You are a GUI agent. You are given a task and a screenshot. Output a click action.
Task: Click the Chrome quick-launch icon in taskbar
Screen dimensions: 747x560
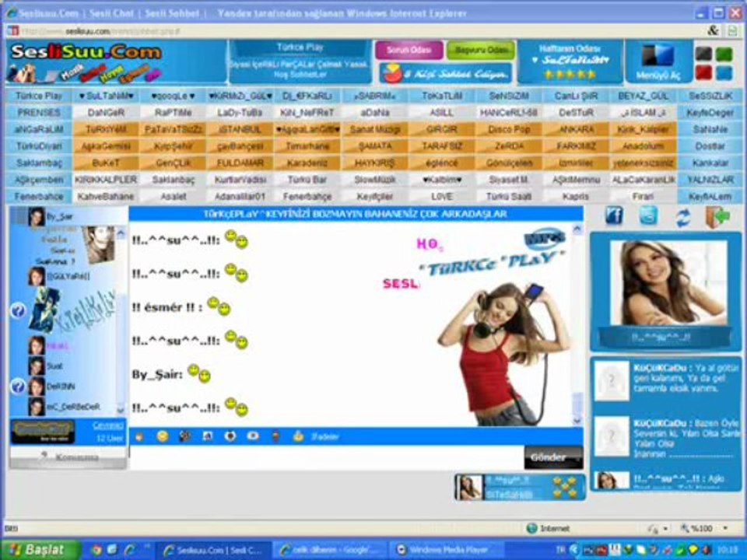tap(96, 550)
